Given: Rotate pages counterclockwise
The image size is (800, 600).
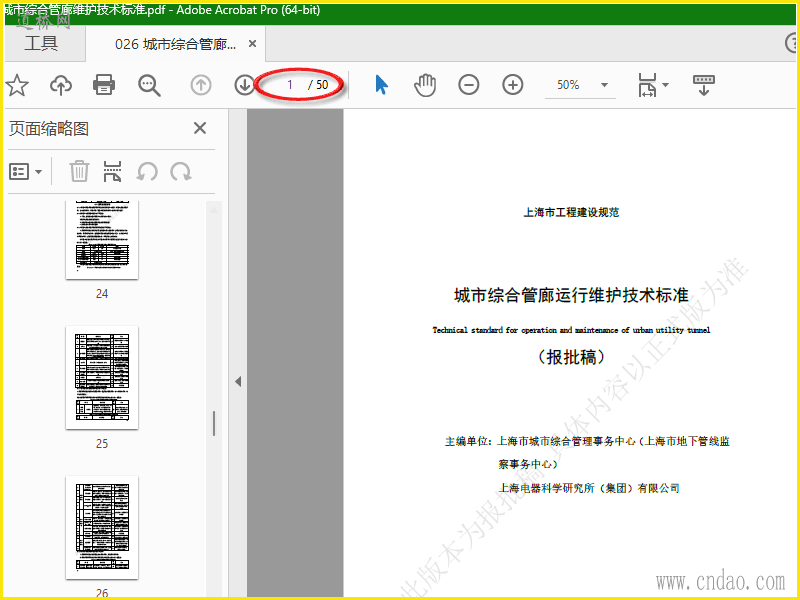Looking at the screenshot, I should click(146, 171).
